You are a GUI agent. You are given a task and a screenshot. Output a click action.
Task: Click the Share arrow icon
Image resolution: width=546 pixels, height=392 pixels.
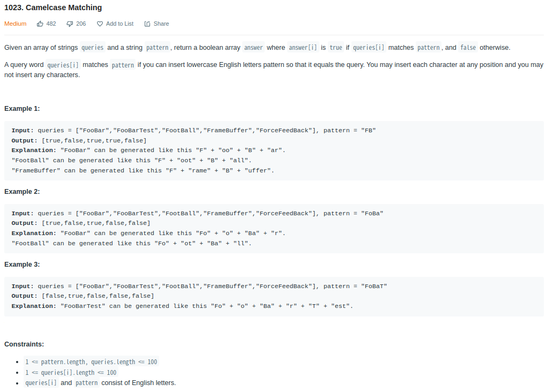click(x=147, y=24)
